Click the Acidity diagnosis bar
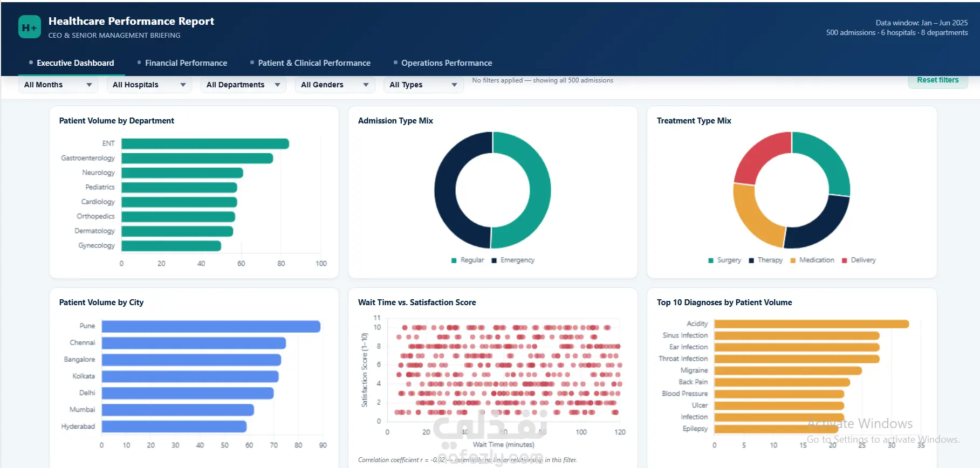Viewport: 980px width, 468px height. click(812, 324)
